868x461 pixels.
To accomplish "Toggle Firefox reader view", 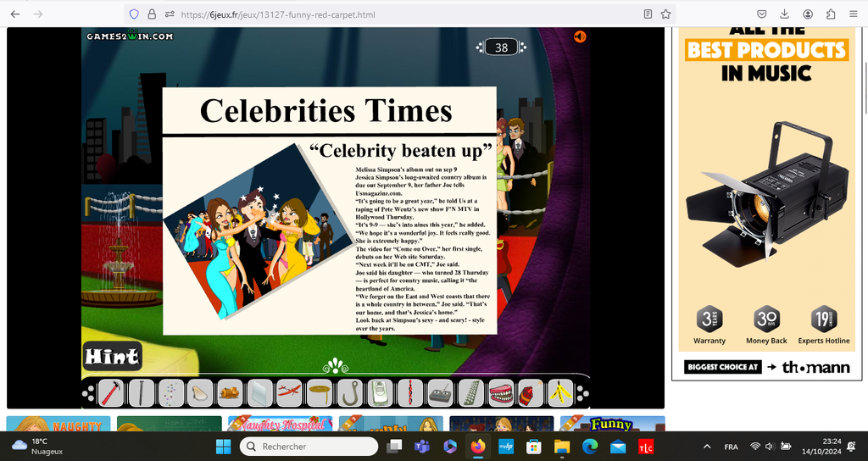I will [648, 14].
